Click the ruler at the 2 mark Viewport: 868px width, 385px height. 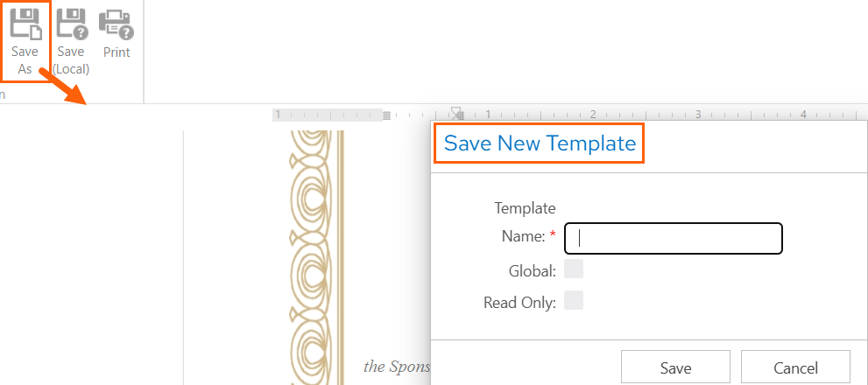click(x=593, y=115)
